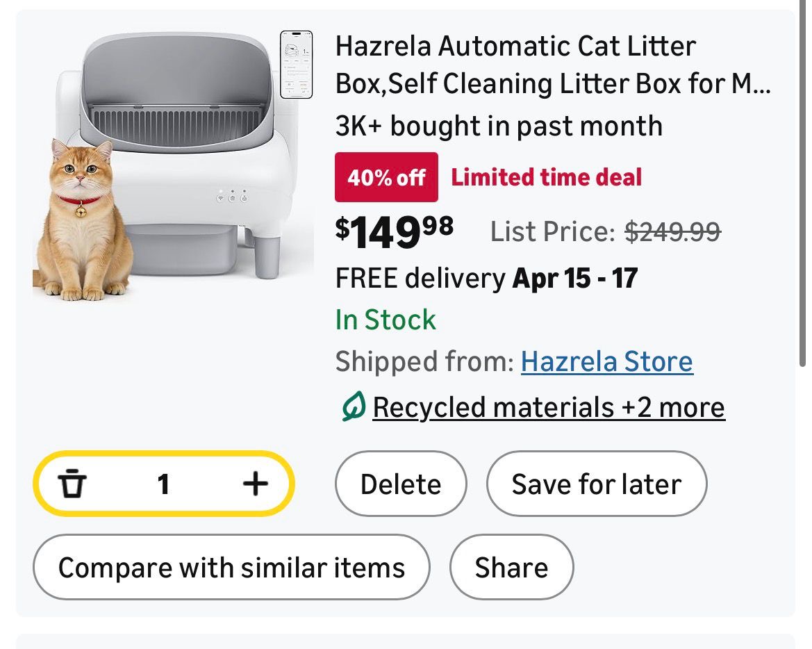Click the quantity number 1 field
The height and width of the screenshot is (649, 812).
point(163,484)
